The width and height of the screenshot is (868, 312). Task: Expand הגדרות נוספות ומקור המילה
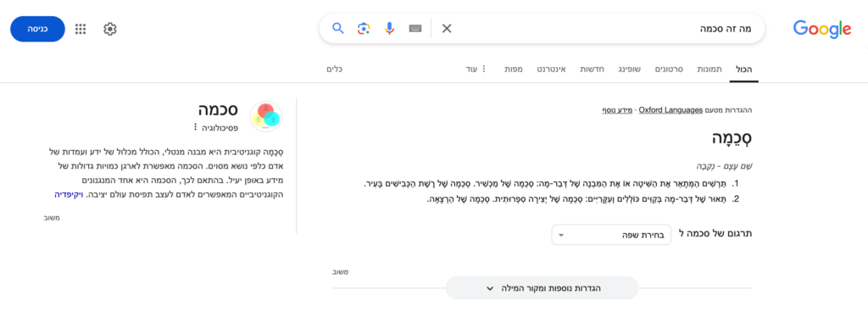point(542,288)
